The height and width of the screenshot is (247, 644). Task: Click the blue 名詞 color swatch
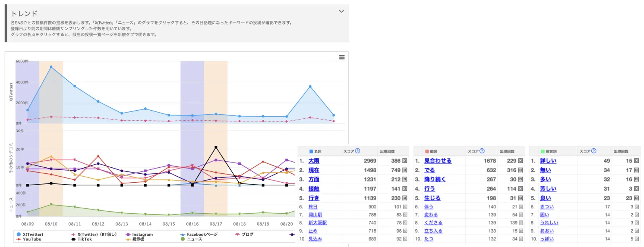coord(311,152)
